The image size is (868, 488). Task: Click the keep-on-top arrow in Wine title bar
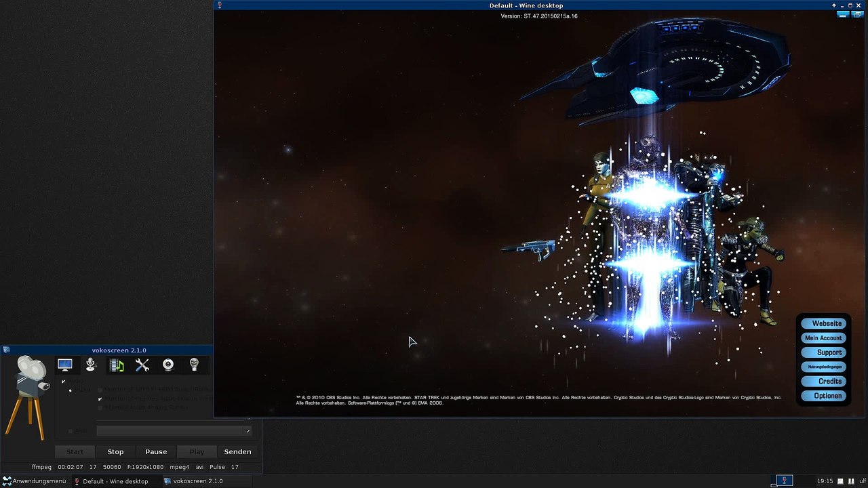click(834, 5)
